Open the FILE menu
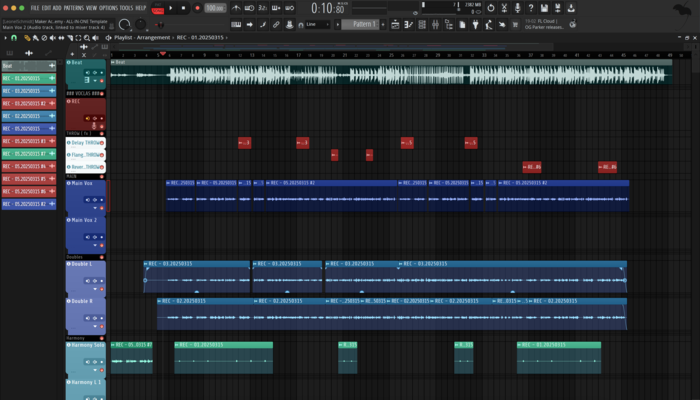Screen dimensions: 700x400 (x=35, y=8)
